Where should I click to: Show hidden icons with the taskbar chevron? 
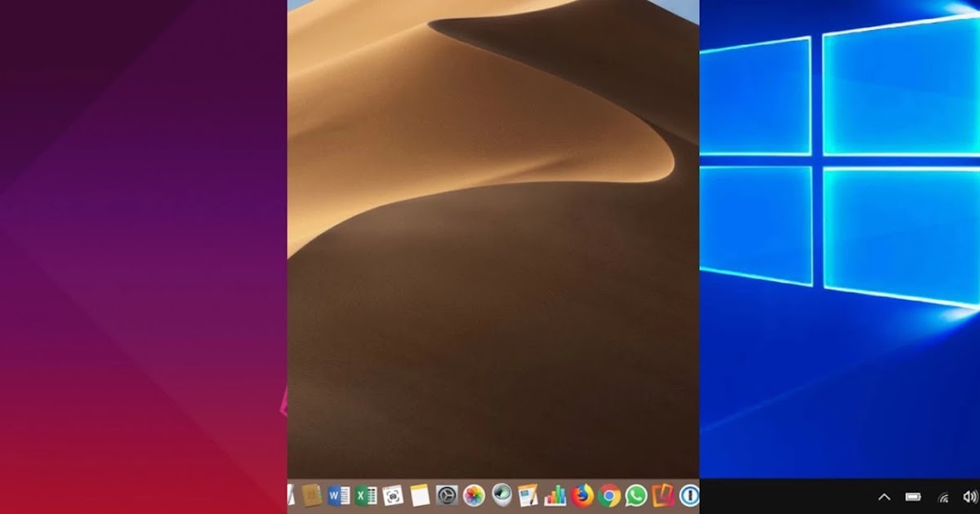click(884, 498)
